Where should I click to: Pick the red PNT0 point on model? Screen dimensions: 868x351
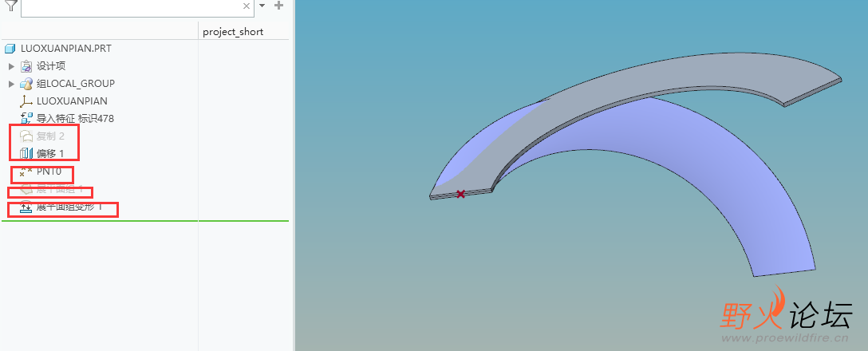pyautogui.click(x=460, y=194)
